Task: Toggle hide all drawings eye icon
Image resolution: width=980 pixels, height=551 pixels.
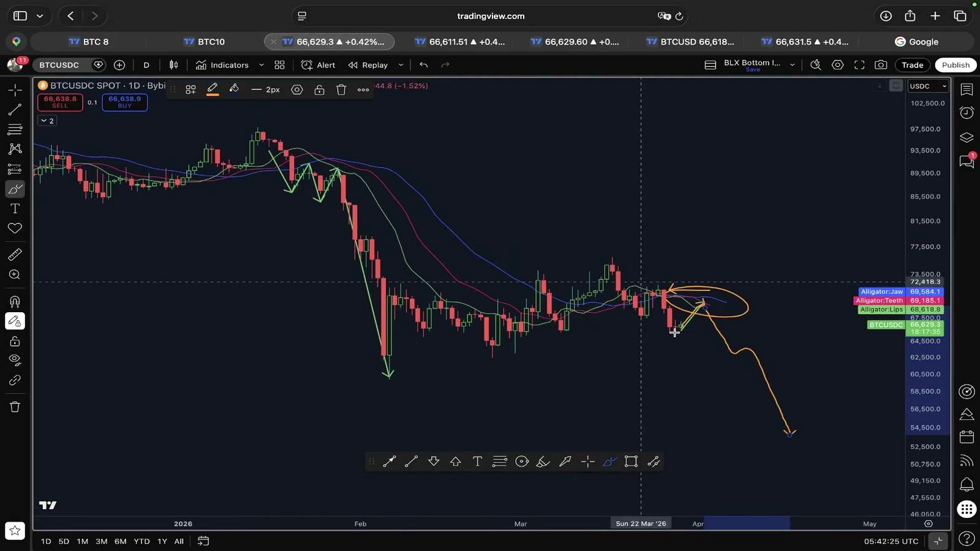Action: [x=15, y=360]
